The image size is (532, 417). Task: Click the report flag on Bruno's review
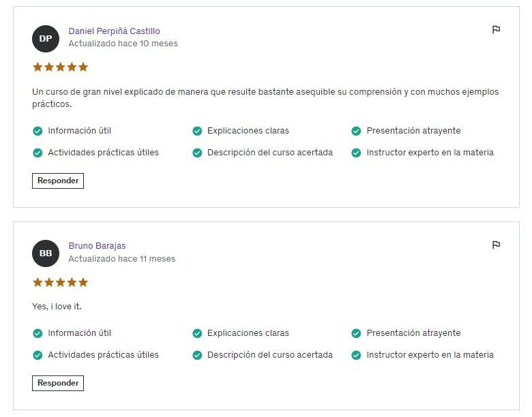496,245
